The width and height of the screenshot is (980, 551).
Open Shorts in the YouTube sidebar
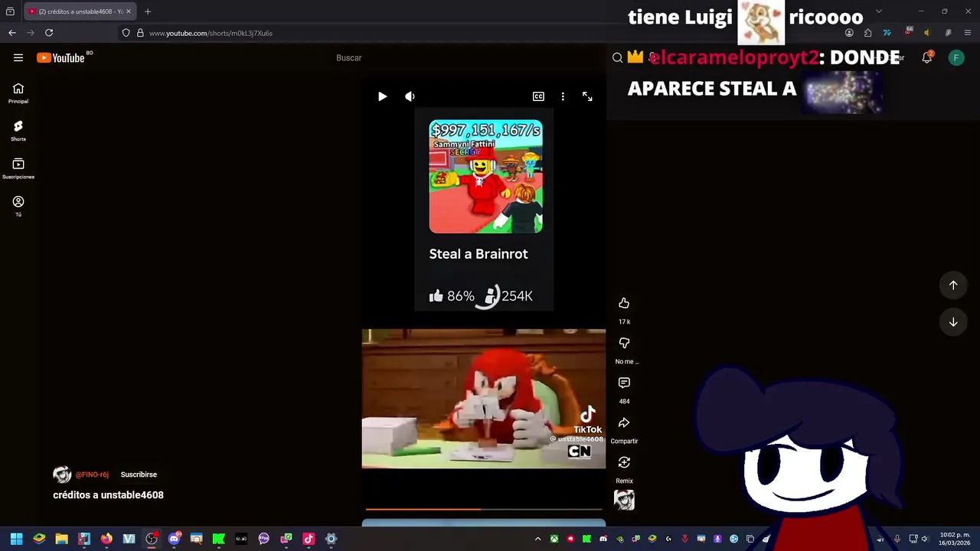pos(18,131)
